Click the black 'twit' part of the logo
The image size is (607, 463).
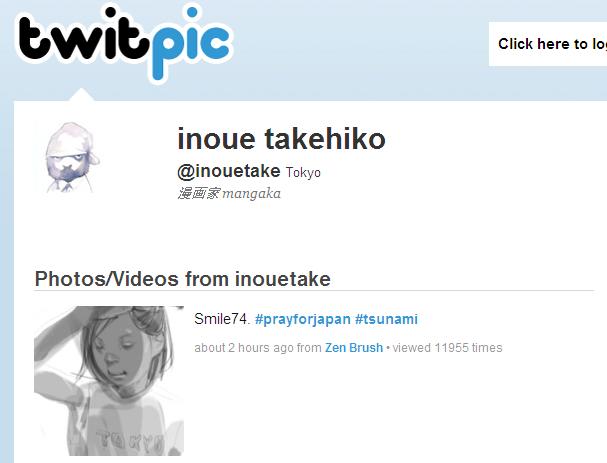click(83, 39)
